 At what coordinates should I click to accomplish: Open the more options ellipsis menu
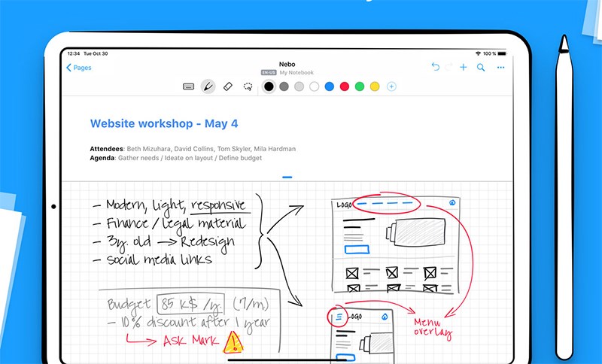tap(500, 68)
